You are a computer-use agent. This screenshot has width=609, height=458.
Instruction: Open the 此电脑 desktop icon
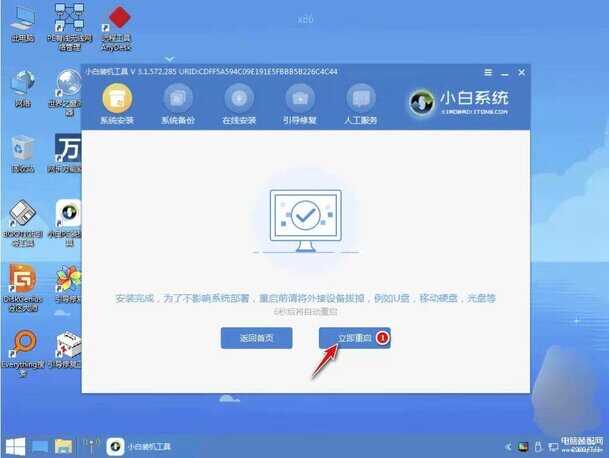pos(23,24)
